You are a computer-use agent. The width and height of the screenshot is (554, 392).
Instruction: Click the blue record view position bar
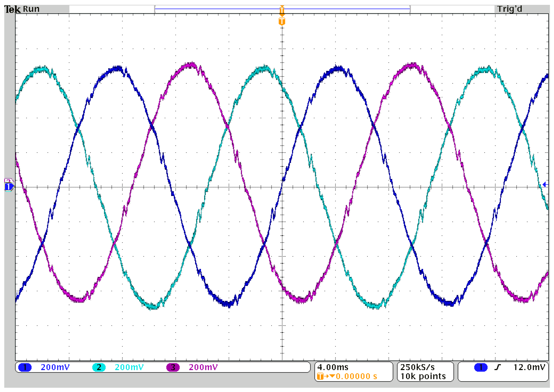(x=217, y=9)
